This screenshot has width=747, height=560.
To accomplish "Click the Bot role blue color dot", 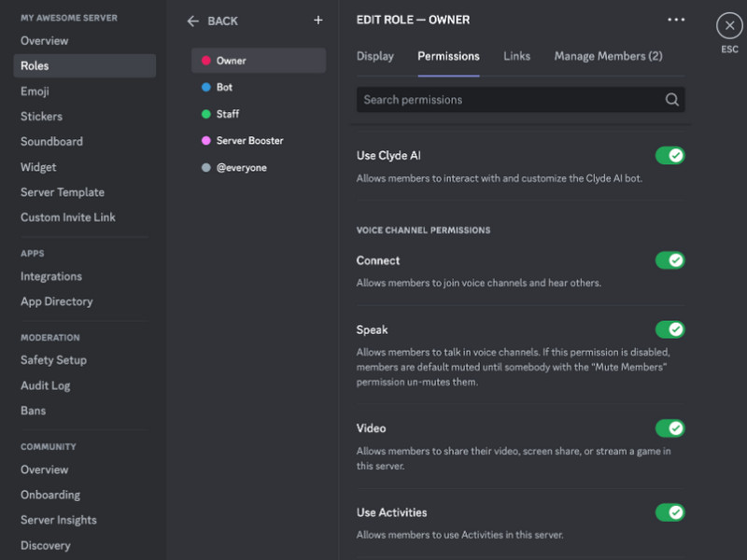I will pos(206,87).
